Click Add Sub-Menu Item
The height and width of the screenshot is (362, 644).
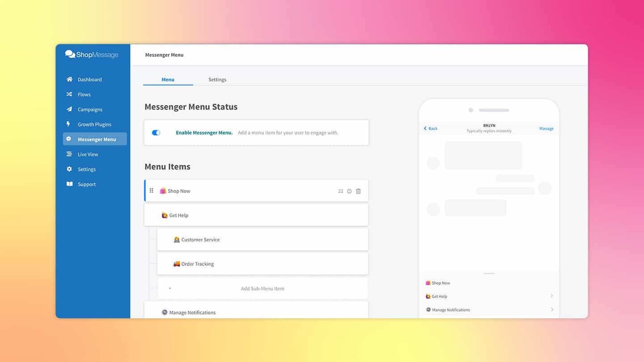[262, 288]
